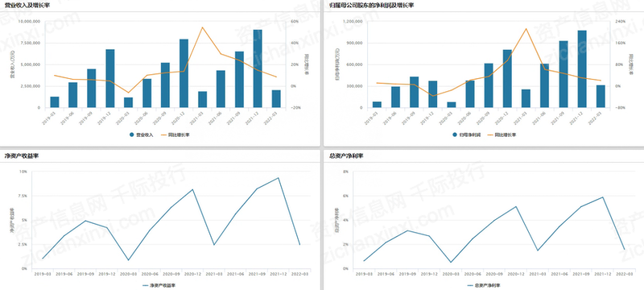
Task: Click the 净资产收益率 panel title
Action: pyautogui.click(x=22, y=156)
